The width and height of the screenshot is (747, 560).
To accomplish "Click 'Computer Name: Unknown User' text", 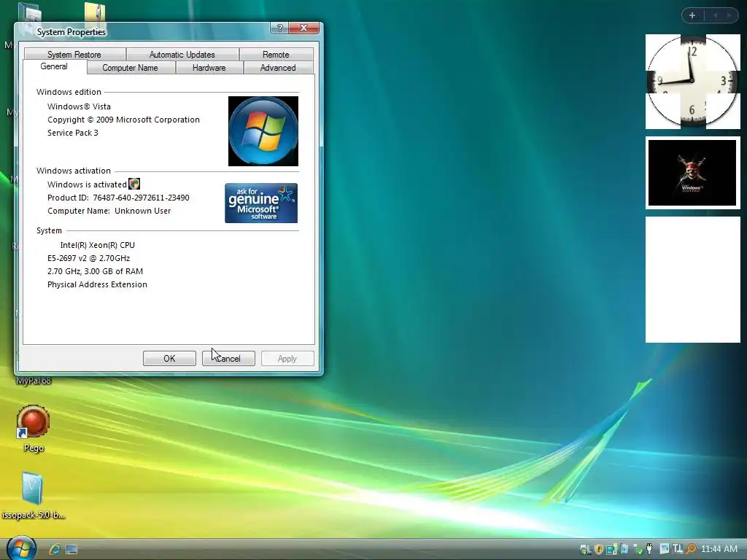I will 109,211.
